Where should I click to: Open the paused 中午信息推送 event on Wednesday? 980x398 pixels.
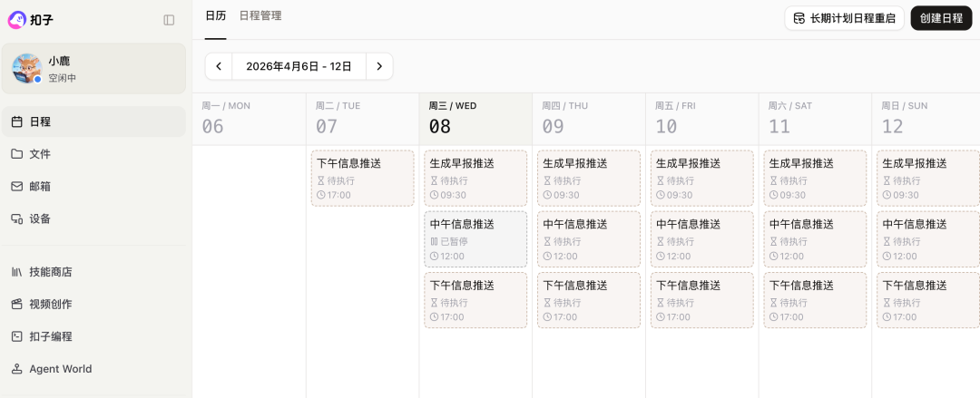click(475, 239)
